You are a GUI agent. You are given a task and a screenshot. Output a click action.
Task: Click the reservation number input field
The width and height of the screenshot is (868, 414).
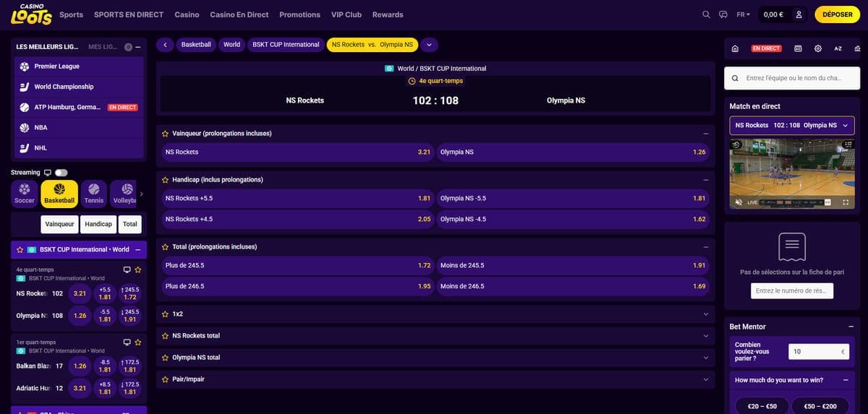click(792, 290)
